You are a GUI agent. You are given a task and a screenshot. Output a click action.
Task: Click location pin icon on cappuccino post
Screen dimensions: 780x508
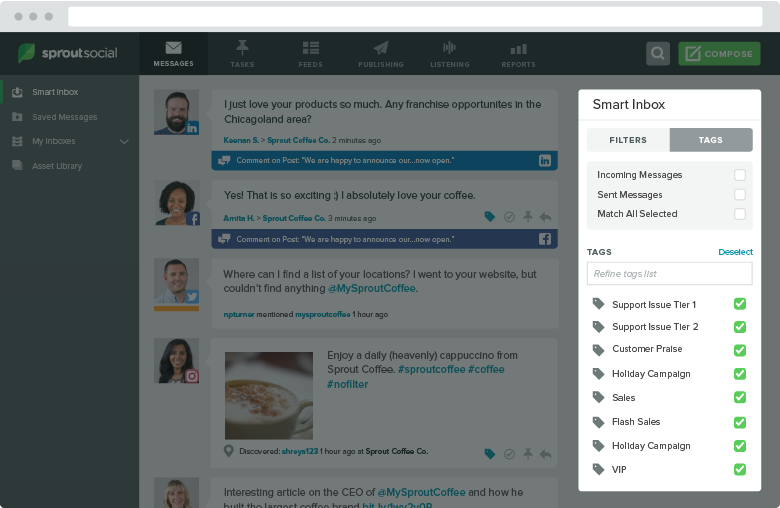click(x=228, y=451)
